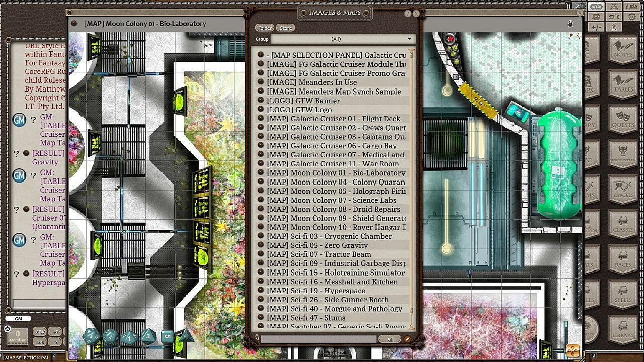Click the link icon for Meanders In Use
This screenshot has width=644, height=362.
click(x=261, y=82)
